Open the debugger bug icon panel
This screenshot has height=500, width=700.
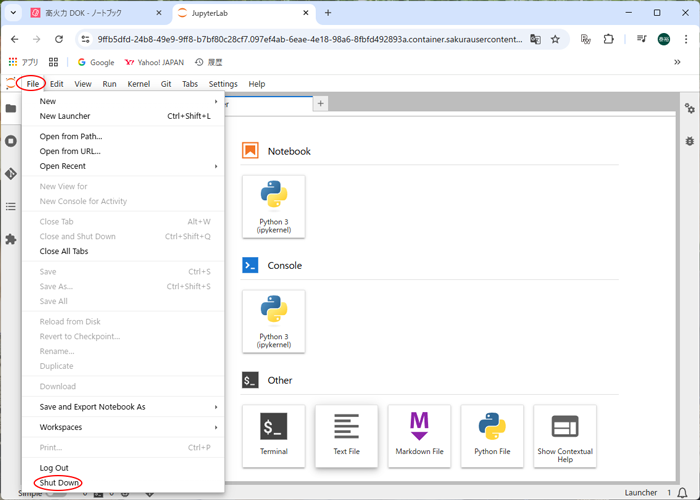689,141
